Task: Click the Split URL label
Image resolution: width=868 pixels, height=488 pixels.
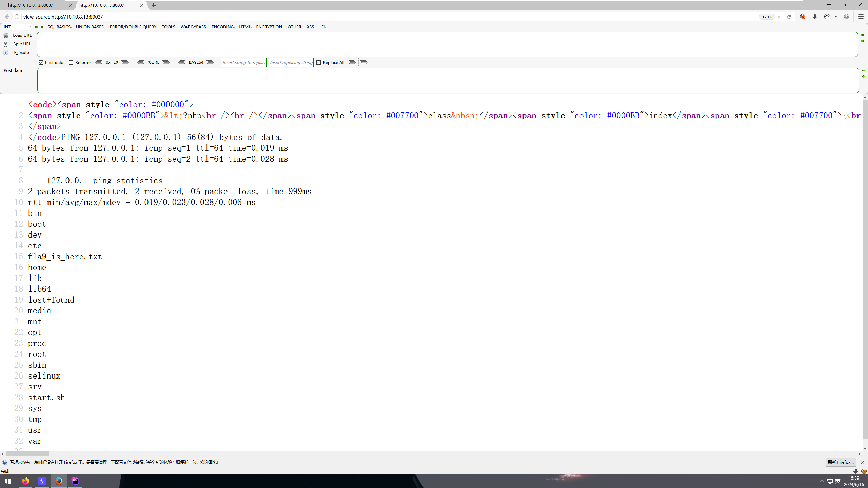Action: (x=22, y=44)
